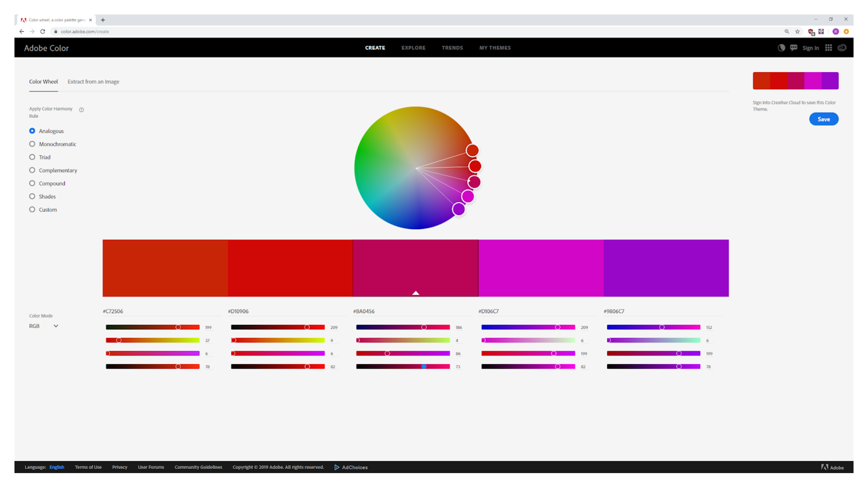Image resolution: width=868 pixels, height=488 pixels.
Task: Go to My Themes in the top navigation
Action: 495,48
